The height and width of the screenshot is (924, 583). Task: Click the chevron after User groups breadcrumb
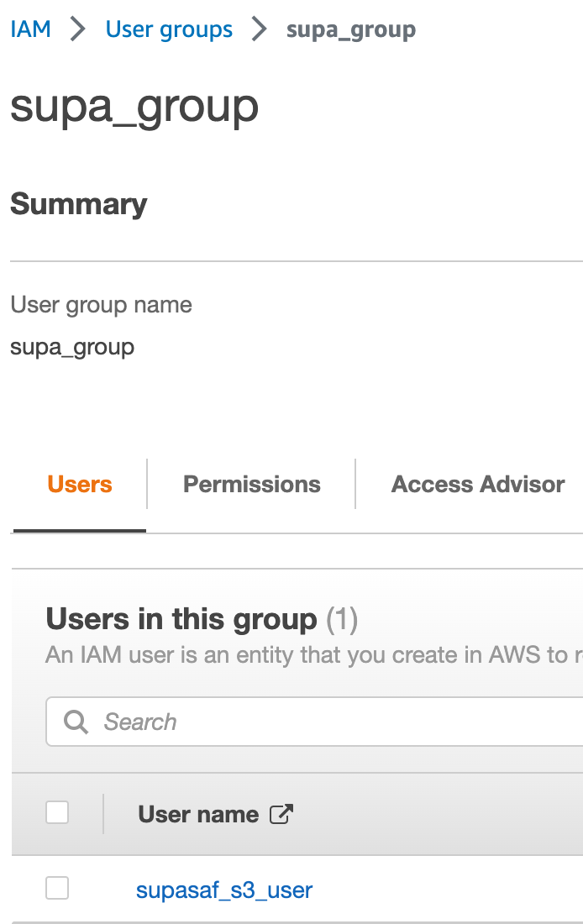(x=260, y=29)
